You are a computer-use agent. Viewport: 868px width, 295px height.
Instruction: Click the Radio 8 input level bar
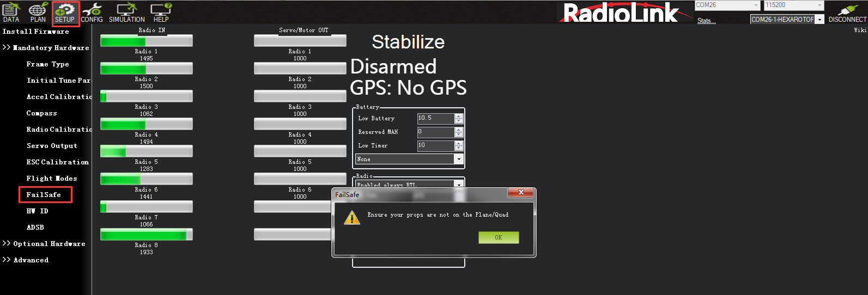point(146,235)
